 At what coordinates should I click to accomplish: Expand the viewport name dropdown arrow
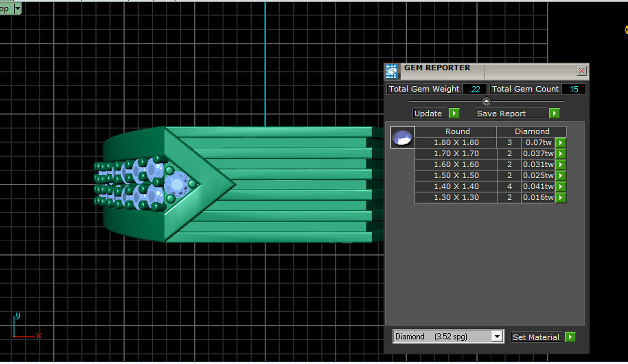tap(18, 8)
